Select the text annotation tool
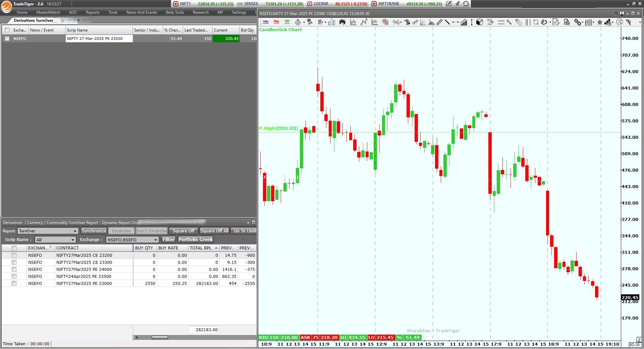 (x=490, y=22)
